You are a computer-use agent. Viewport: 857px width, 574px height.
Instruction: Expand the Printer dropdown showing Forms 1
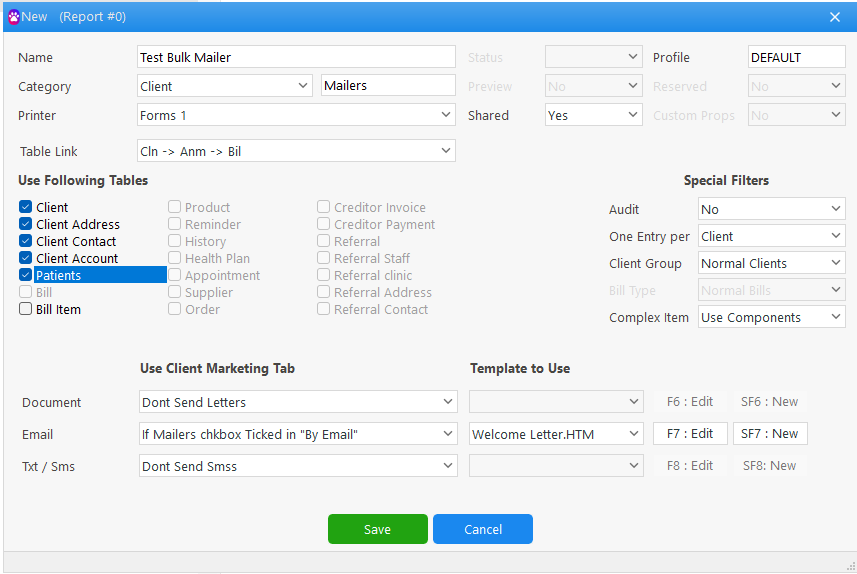296,115
